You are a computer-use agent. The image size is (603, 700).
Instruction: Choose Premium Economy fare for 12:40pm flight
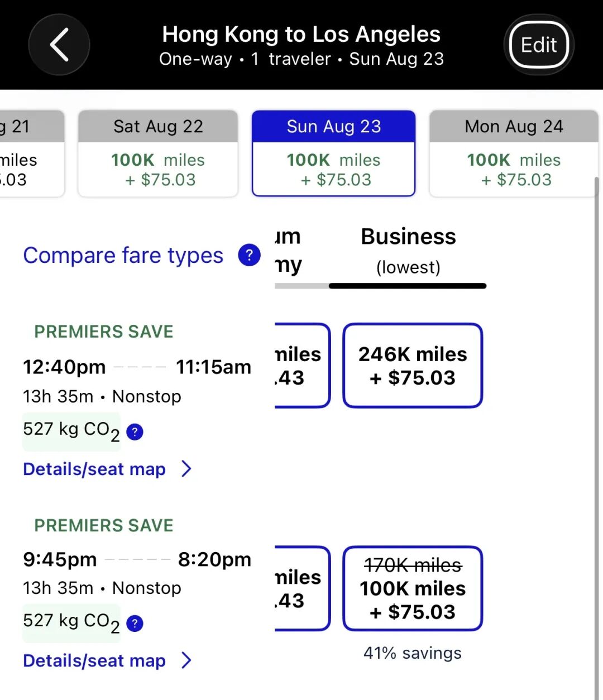click(x=301, y=366)
